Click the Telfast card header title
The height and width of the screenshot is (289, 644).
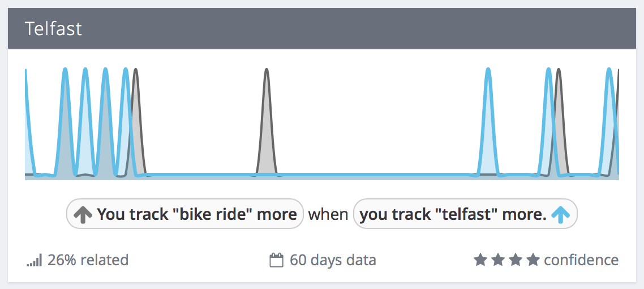point(53,29)
